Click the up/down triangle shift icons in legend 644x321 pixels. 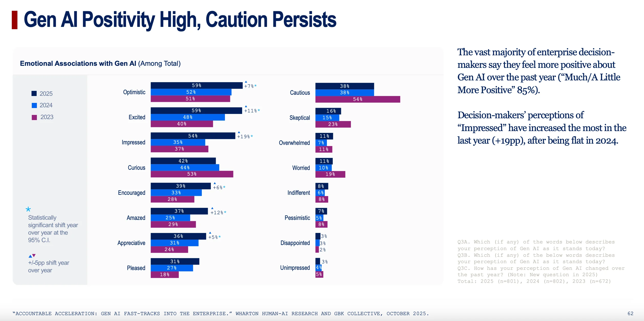click(32, 256)
